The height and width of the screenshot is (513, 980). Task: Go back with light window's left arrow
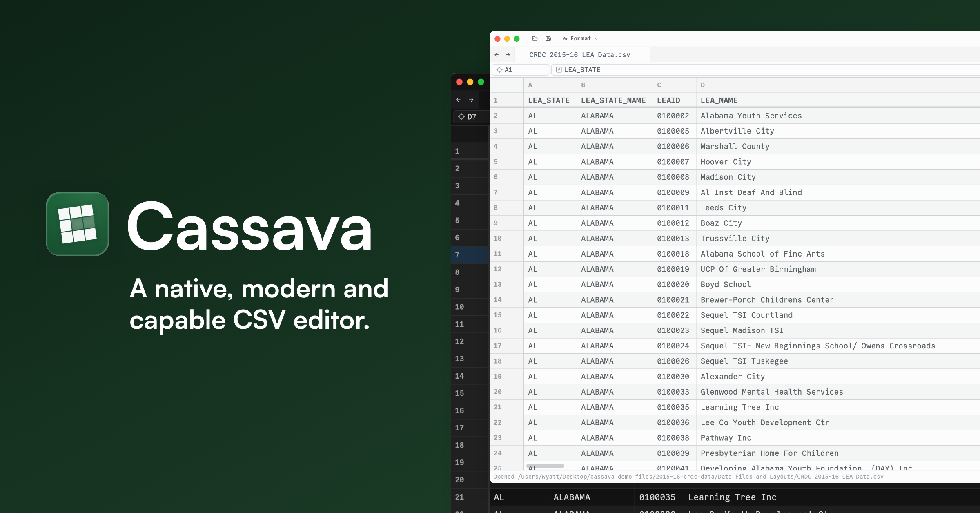pos(497,54)
